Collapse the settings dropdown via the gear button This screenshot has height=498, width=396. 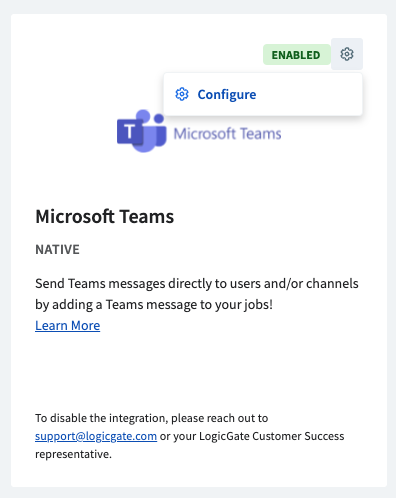click(x=347, y=54)
